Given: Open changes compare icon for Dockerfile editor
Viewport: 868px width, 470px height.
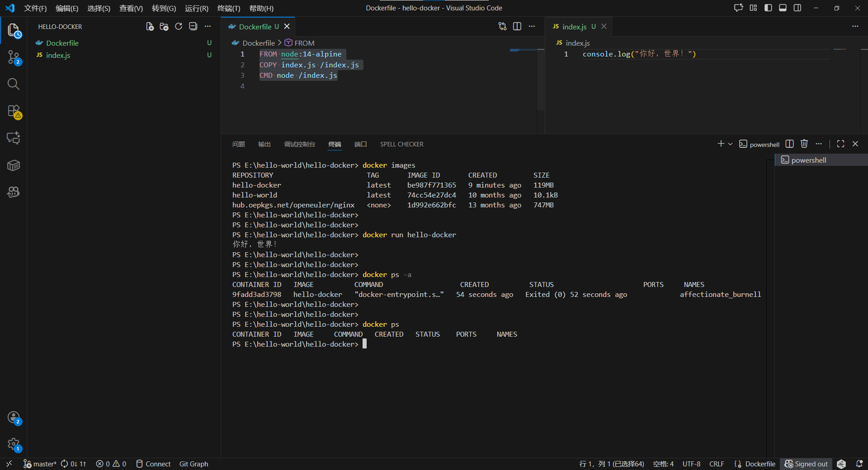Looking at the screenshot, I should click(503, 27).
